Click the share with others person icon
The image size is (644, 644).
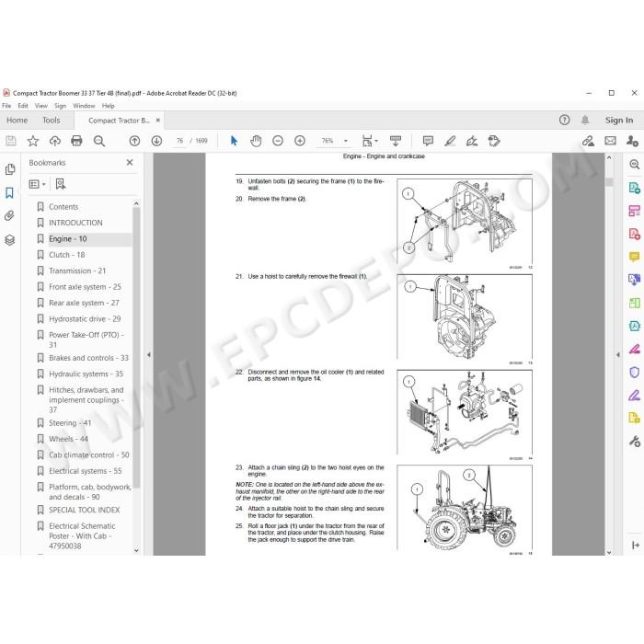tap(632, 141)
